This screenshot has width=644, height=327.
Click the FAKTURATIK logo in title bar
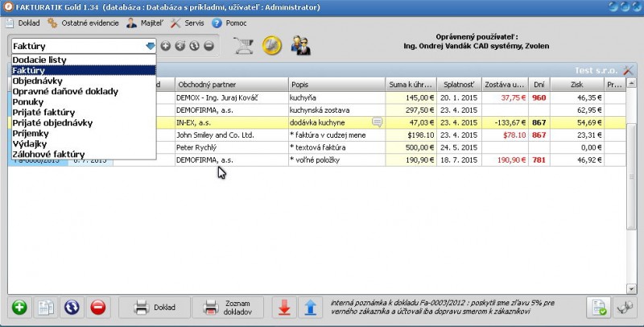tap(7, 7)
